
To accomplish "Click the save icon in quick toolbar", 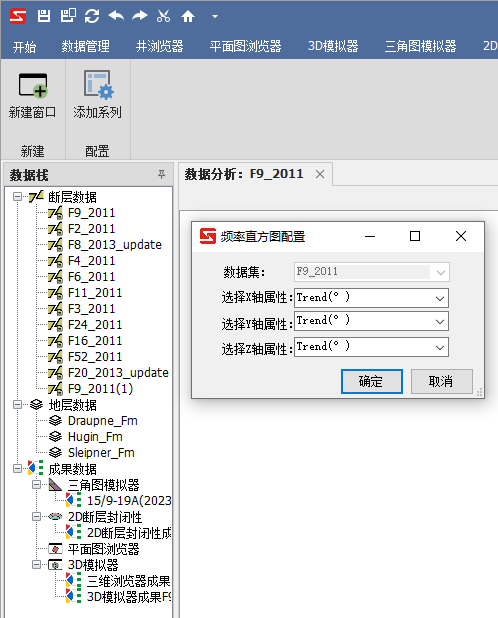I will (x=44, y=16).
